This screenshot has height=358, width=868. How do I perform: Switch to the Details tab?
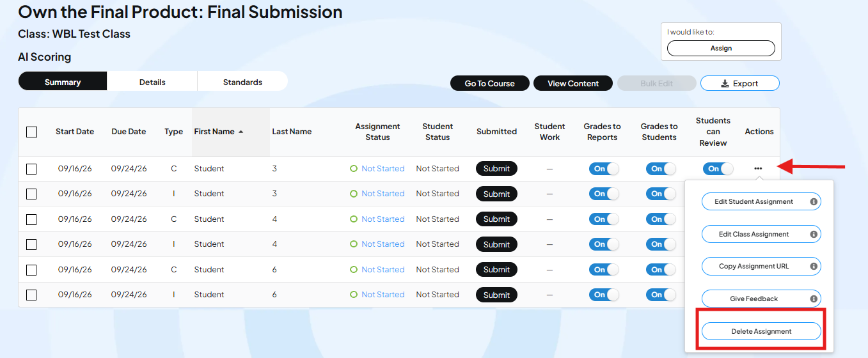[x=152, y=82]
